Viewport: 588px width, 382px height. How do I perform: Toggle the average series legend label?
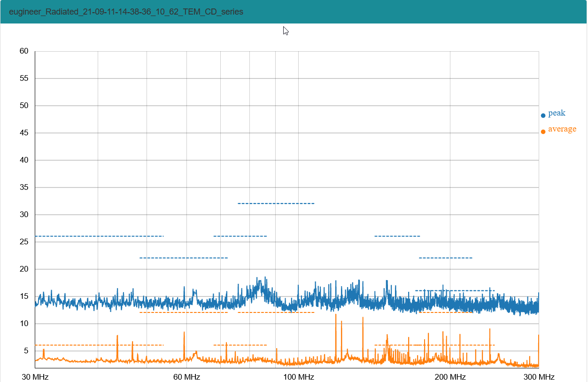click(562, 129)
